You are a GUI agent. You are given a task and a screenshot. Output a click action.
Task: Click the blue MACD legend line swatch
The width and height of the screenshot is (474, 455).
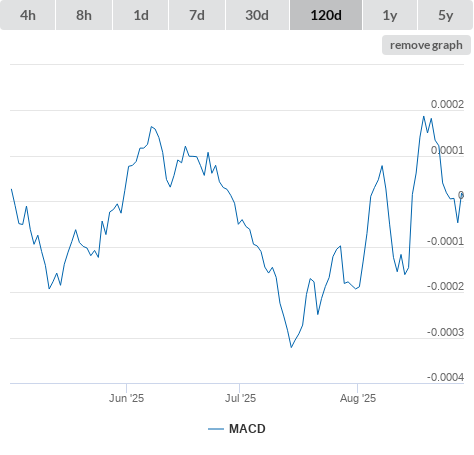(216, 429)
